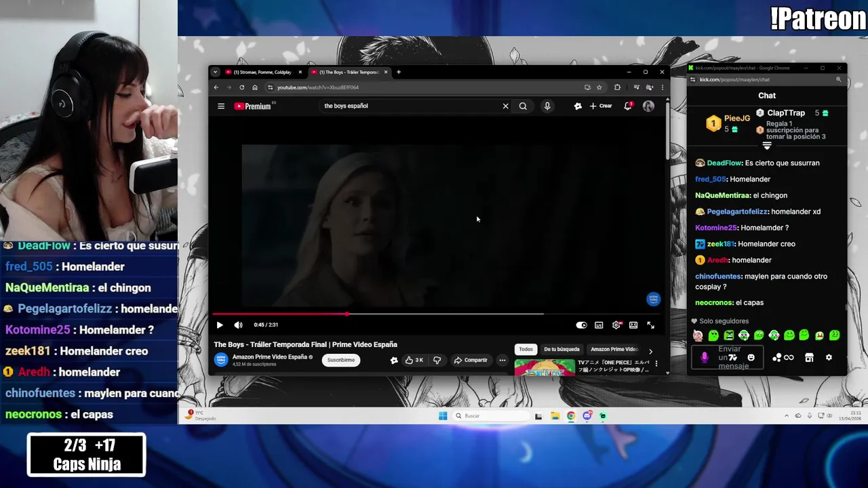This screenshot has width=868, height=488.
Task: Open Chrome from the Windows taskbar
Action: pyautogui.click(x=571, y=416)
